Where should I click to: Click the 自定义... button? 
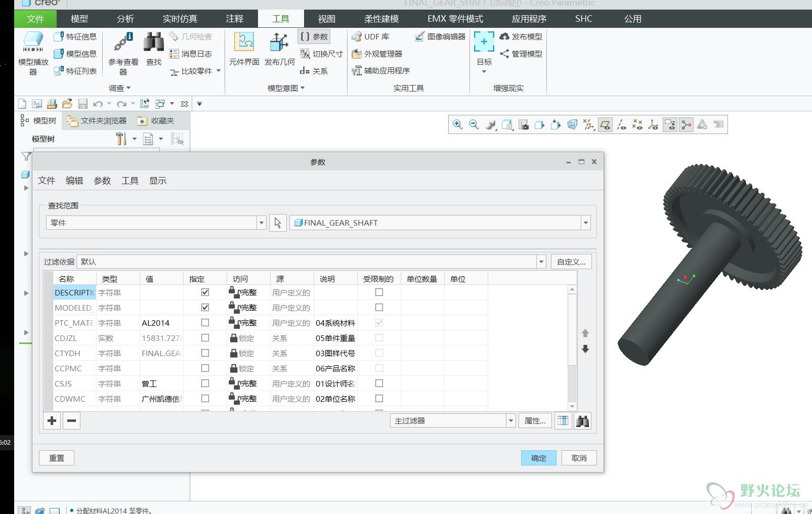(x=571, y=262)
